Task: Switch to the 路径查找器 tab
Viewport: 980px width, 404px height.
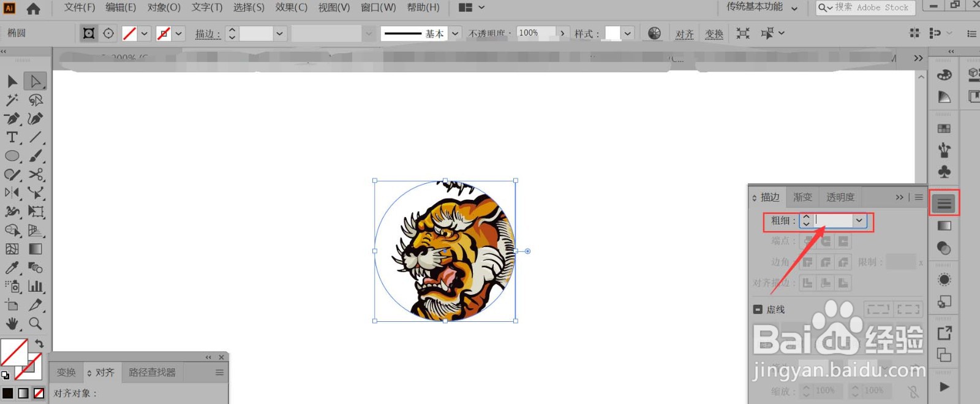Action: 152,372
